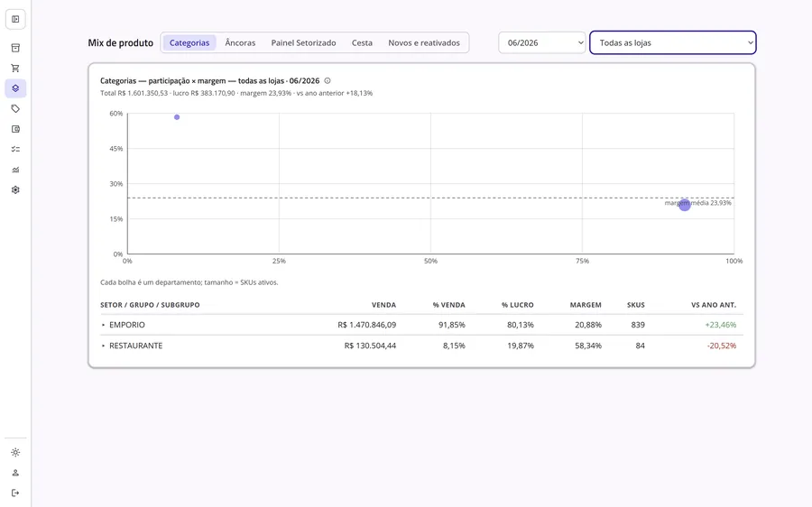Toggle the sun light theme icon
812x507 pixels.
click(15, 453)
